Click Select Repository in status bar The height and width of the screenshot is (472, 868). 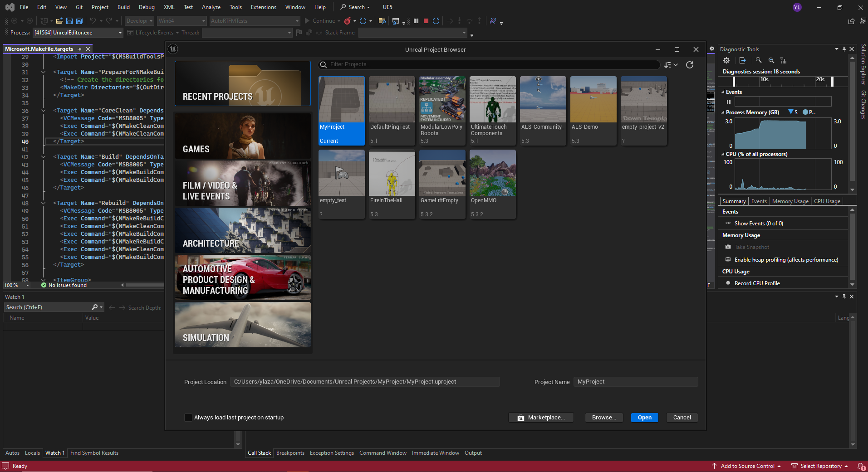(820, 466)
